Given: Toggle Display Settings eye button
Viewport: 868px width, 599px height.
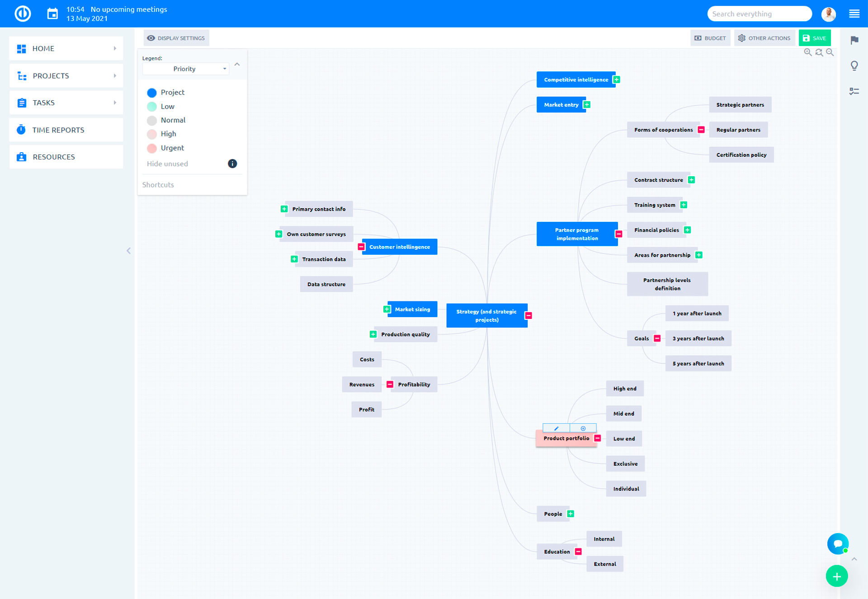Looking at the screenshot, I should pos(176,38).
